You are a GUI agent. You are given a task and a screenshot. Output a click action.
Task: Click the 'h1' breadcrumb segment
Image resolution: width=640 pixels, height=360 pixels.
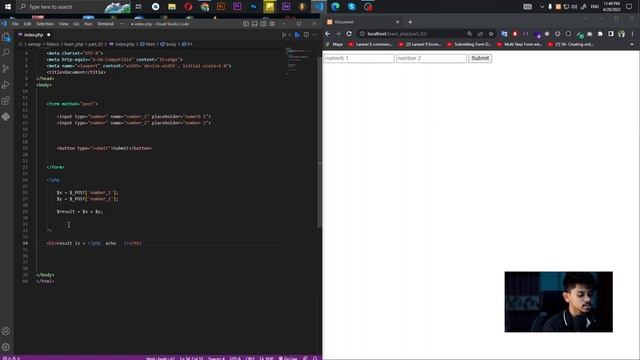point(187,44)
